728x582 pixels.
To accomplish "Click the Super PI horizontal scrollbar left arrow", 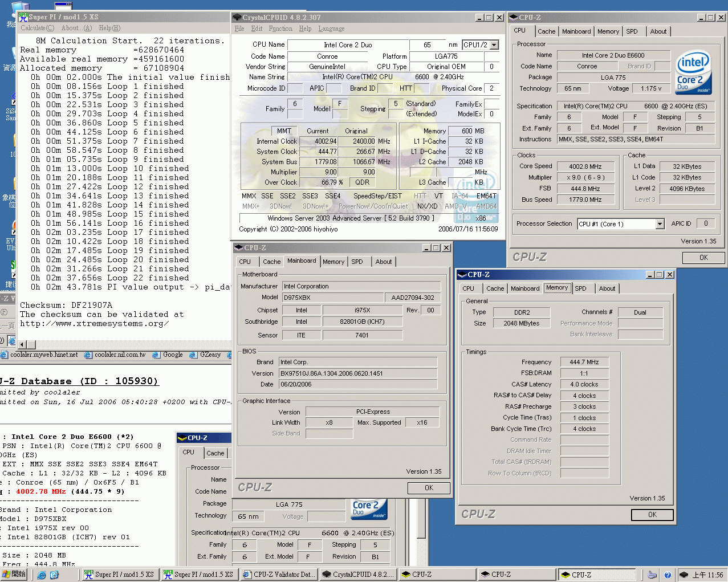I will pyautogui.click(x=23, y=345).
